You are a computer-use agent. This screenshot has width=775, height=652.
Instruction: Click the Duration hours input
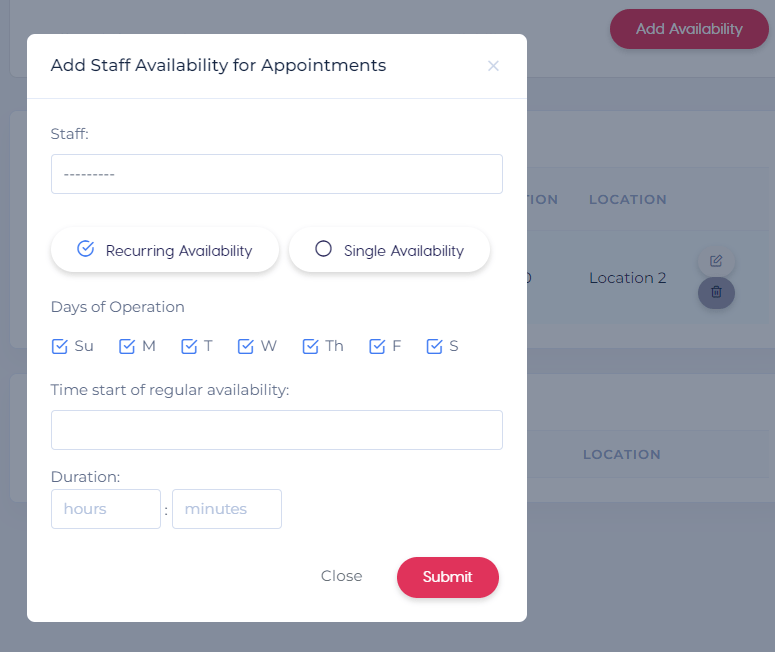[106, 509]
